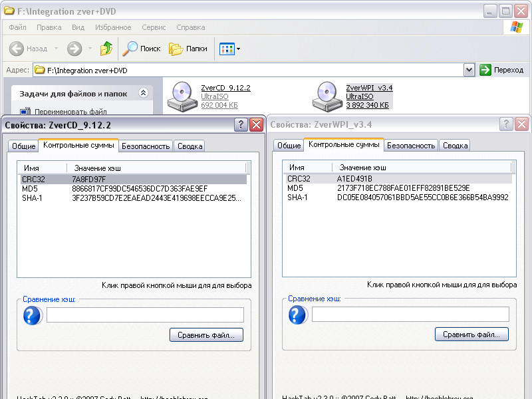Switch to Общие tab in ZverCD properties

(24, 146)
